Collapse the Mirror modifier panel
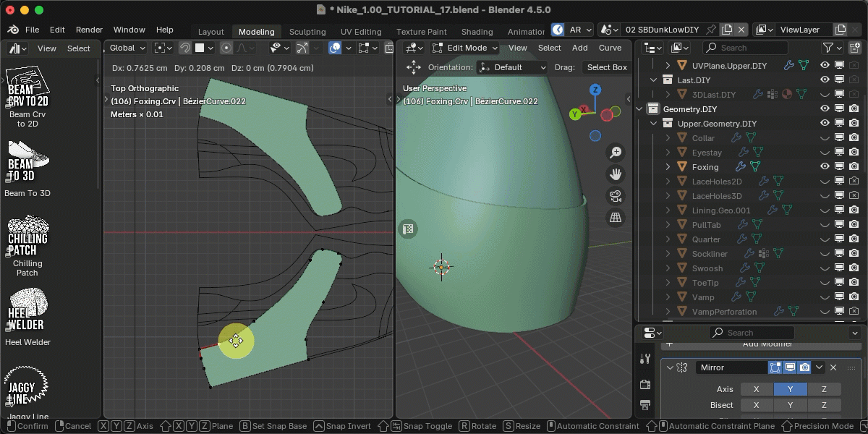This screenshot has width=868, height=434. tap(670, 367)
